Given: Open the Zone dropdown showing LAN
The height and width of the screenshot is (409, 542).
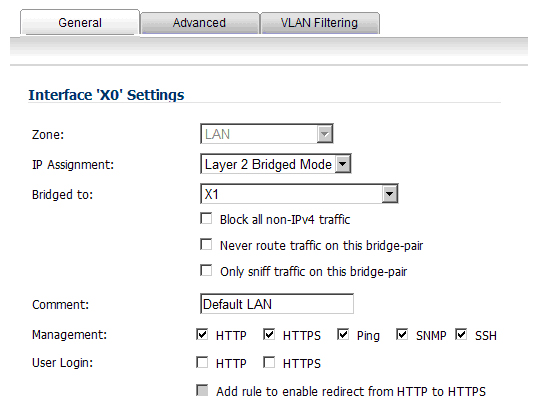Looking at the screenshot, I should [267, 134].
